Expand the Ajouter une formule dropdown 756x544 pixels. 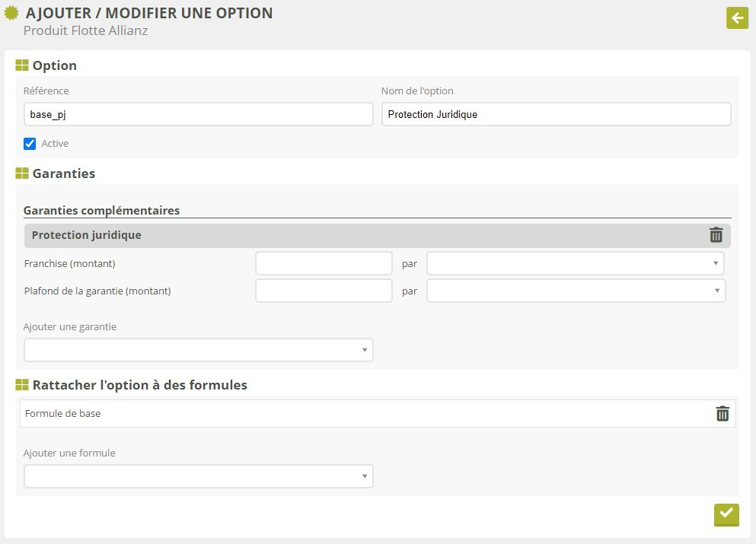coord(199,476)
